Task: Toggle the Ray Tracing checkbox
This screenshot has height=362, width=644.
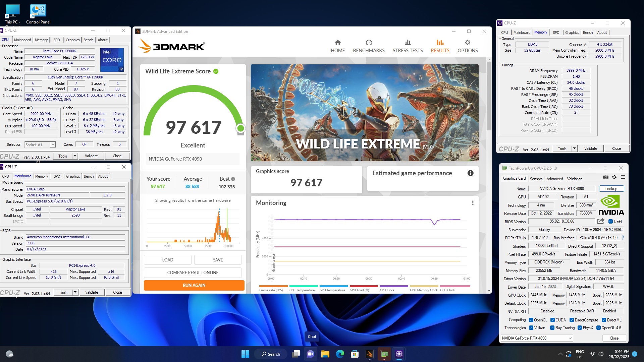Action: click(552, 328)
